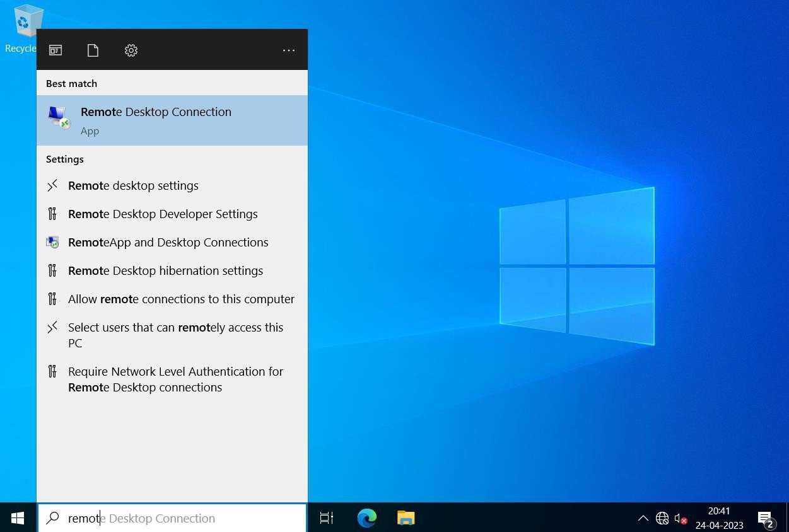Click icon beside Select users that can remotely access

pos(52,327)
